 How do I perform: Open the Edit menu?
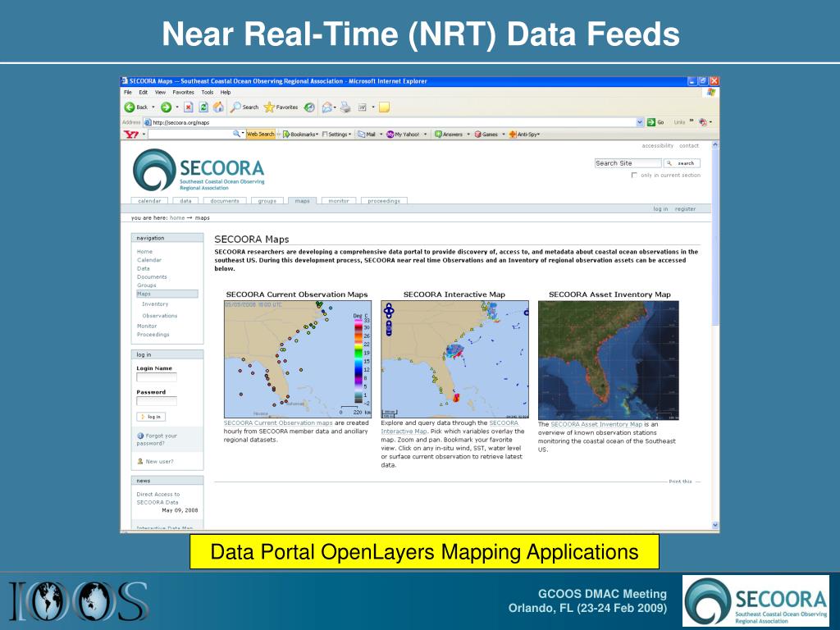(143, 92)
